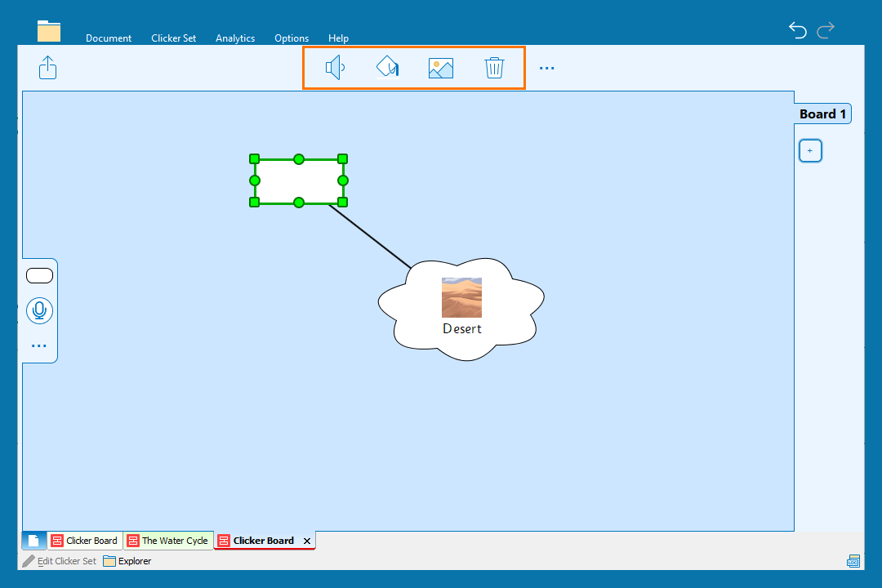Click the speaker sound icon
The image size is (882, 588).
pos(335,68)
